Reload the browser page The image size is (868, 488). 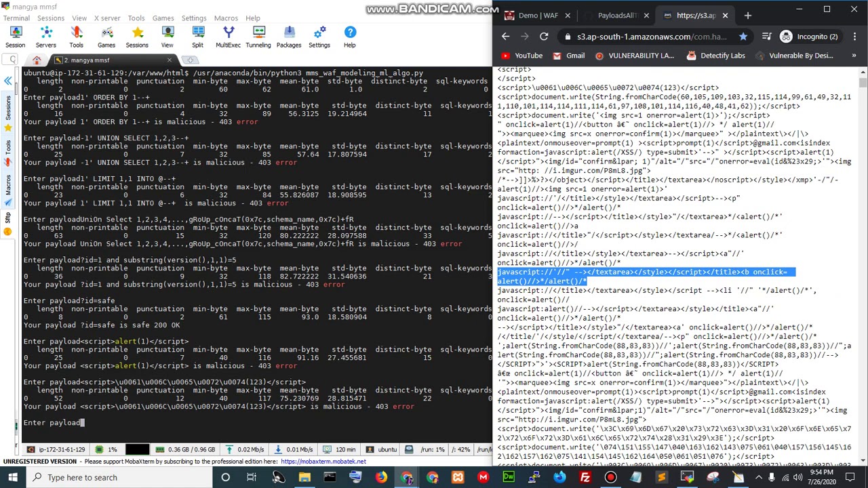point(544,37)
